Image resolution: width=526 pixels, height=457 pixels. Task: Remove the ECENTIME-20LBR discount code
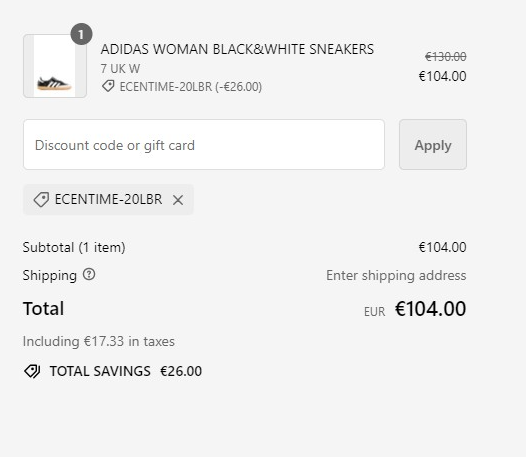coord(178,200)
